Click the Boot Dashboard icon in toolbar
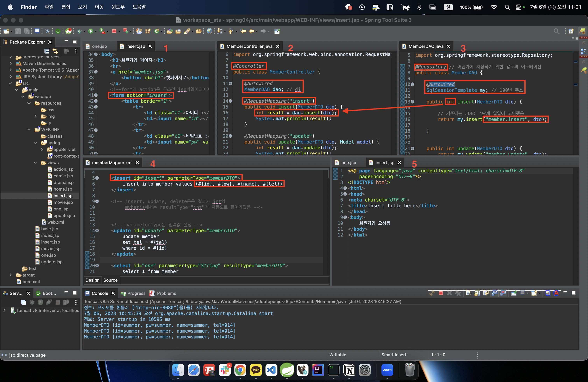Screen dimensions: 588x382 [58, 31]
